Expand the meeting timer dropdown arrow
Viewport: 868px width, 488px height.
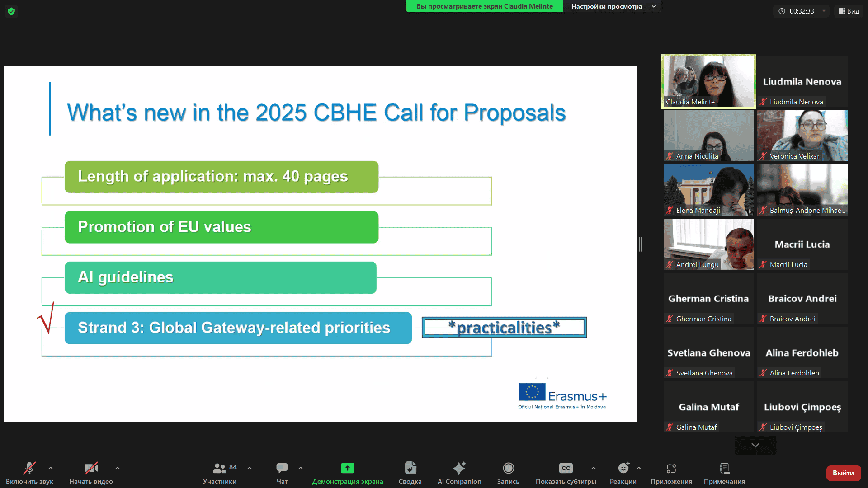(824, 11)
